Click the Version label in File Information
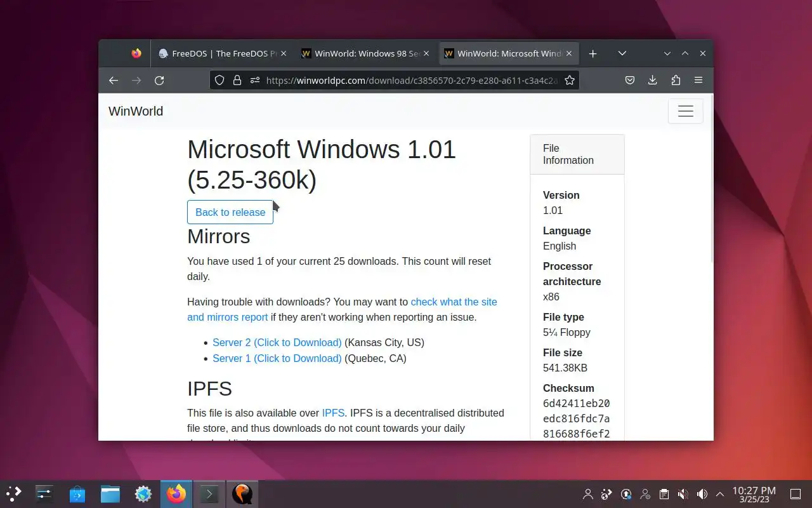The height and width of the screenshot is (508, 812). coord(561,195)
